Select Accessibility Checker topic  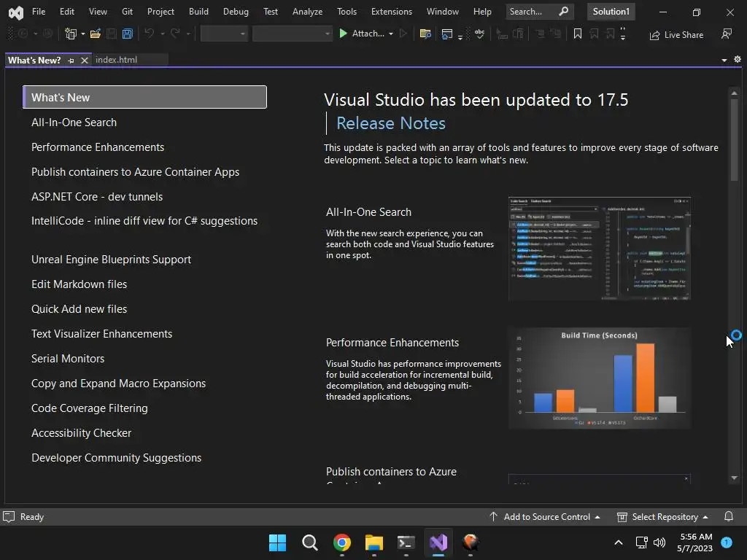click(x=81, y=433)
